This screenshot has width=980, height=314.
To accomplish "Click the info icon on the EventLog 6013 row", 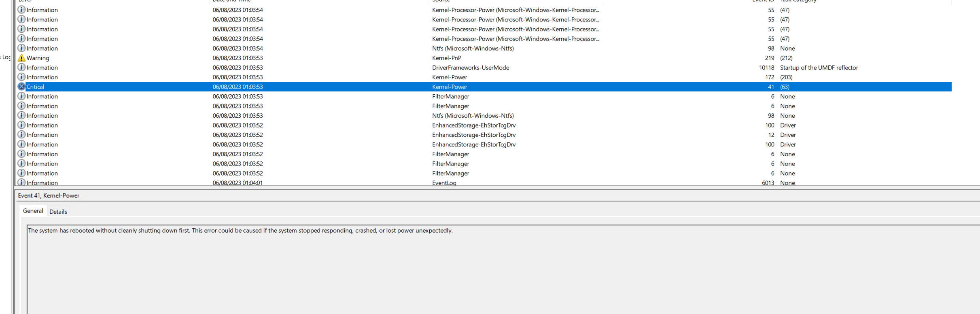I will tap(21, 182).
